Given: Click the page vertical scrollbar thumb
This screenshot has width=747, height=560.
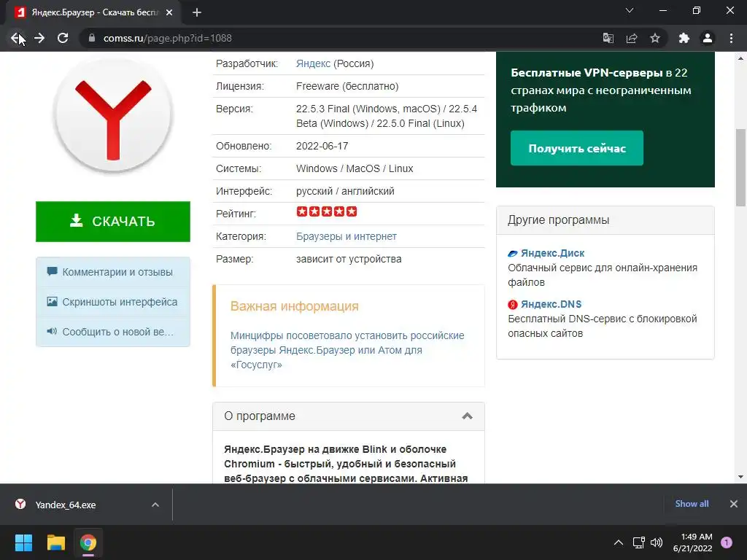Looking at the screenshot, I should click(740, 168).
